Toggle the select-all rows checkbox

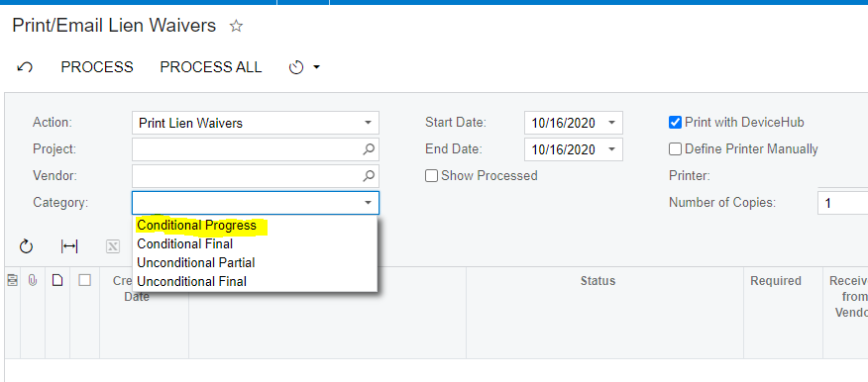point(84,280)
